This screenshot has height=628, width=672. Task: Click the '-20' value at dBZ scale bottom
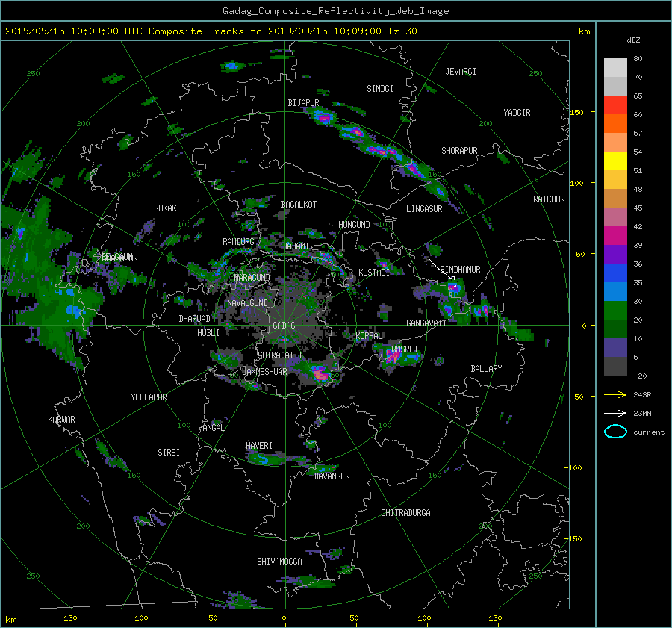(640, 376)
